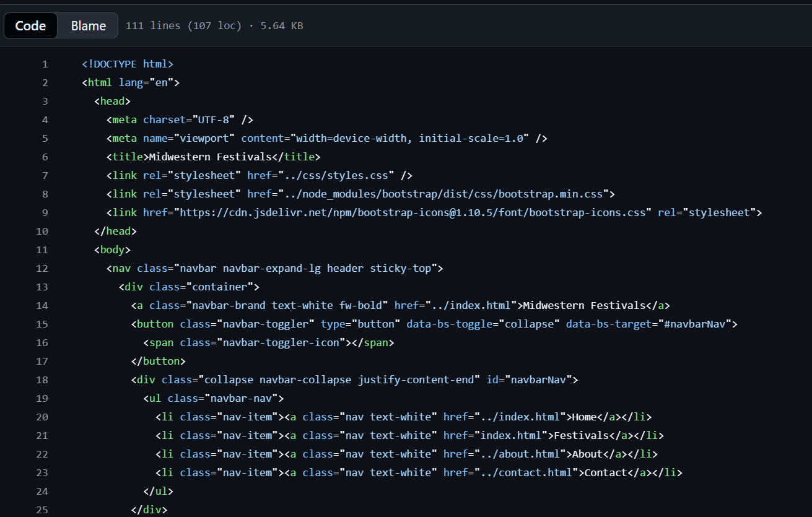Viewport: 812px width, 517px height.
Task: Click the div class="container" line
Action: [189, 287]
